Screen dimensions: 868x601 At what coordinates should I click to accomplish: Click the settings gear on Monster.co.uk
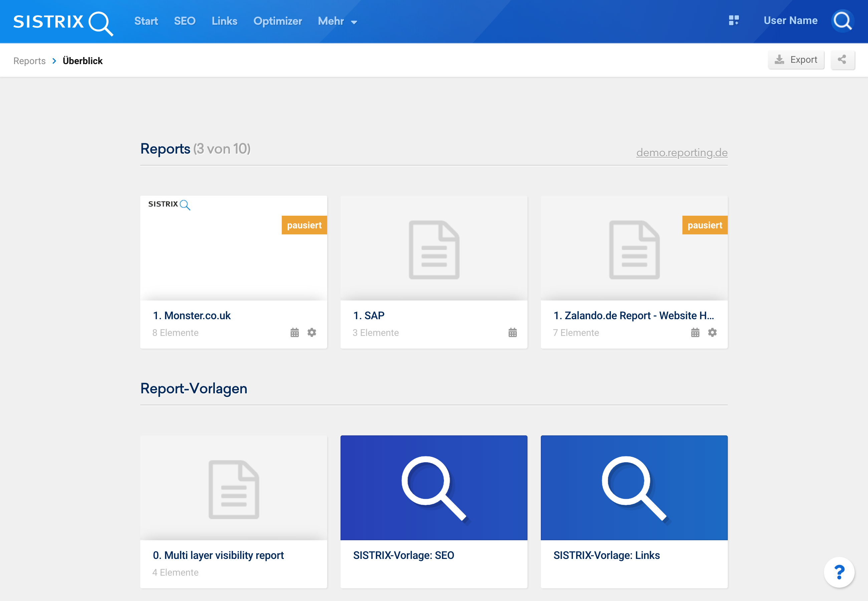(x=312, y=331)
